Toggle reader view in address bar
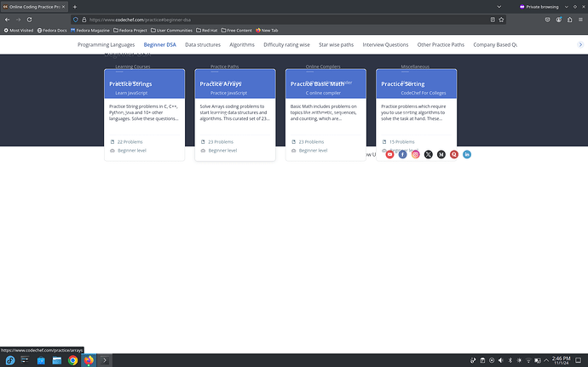Viewport: 588px width, 367px height. pos(493,20)
